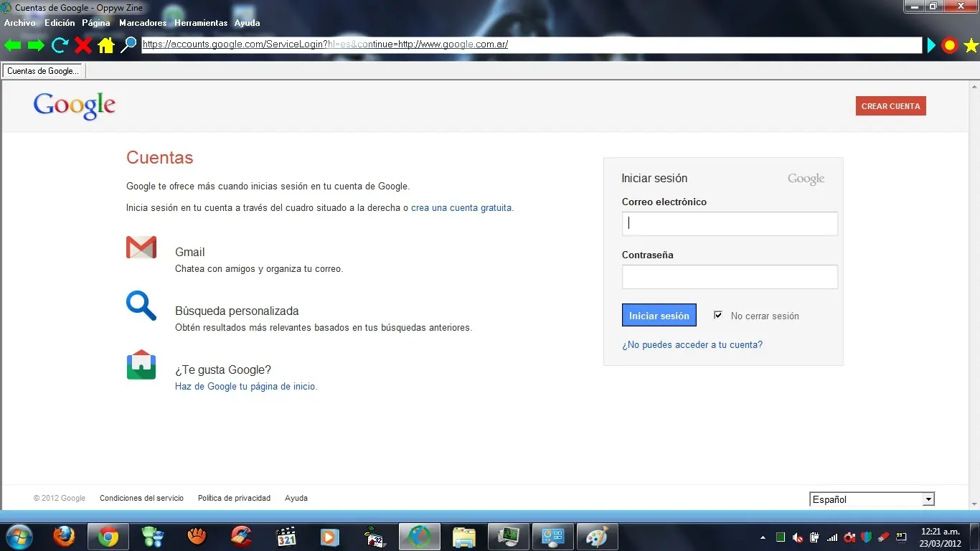The image size is (980, 551).
Task: Open CCleaner from the taskbar
Action: point(242,537)
